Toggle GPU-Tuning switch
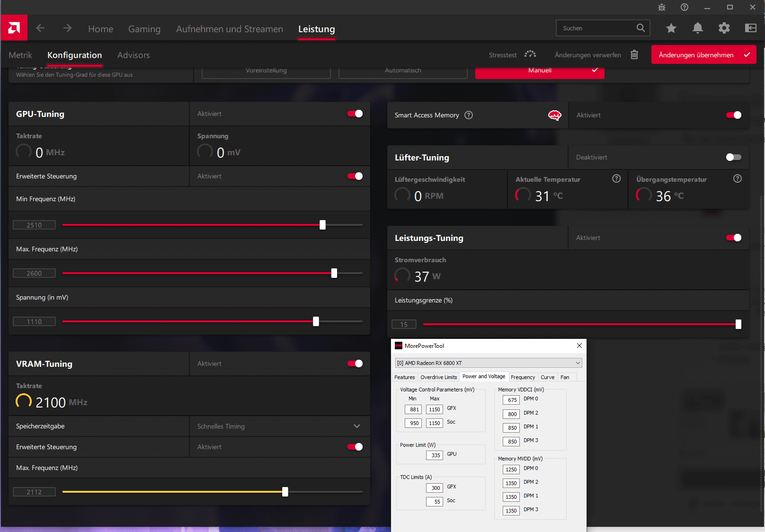Viewport: 765px width, 532px height. coord(355,114)
